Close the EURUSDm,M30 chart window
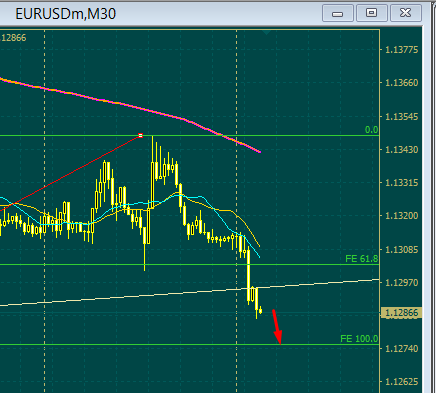The height and width of the screenshot is (393, 436). 406,13
